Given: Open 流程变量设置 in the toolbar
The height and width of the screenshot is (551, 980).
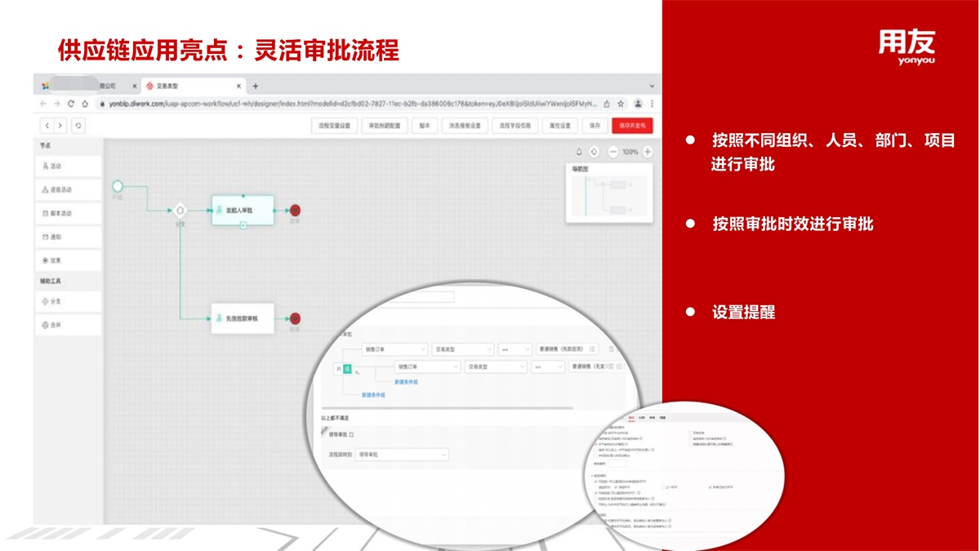Looking at the screenshot, I should tap(334, 126).
